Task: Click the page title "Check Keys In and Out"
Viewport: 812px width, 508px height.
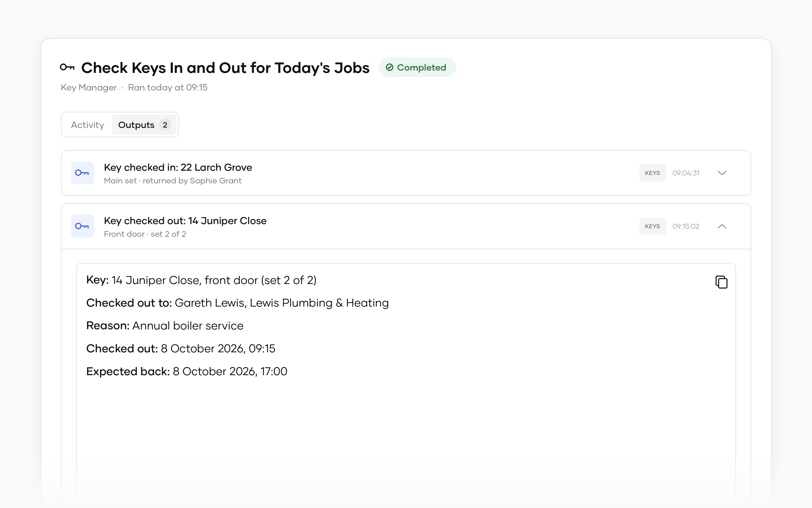Action: click(225, 68)
